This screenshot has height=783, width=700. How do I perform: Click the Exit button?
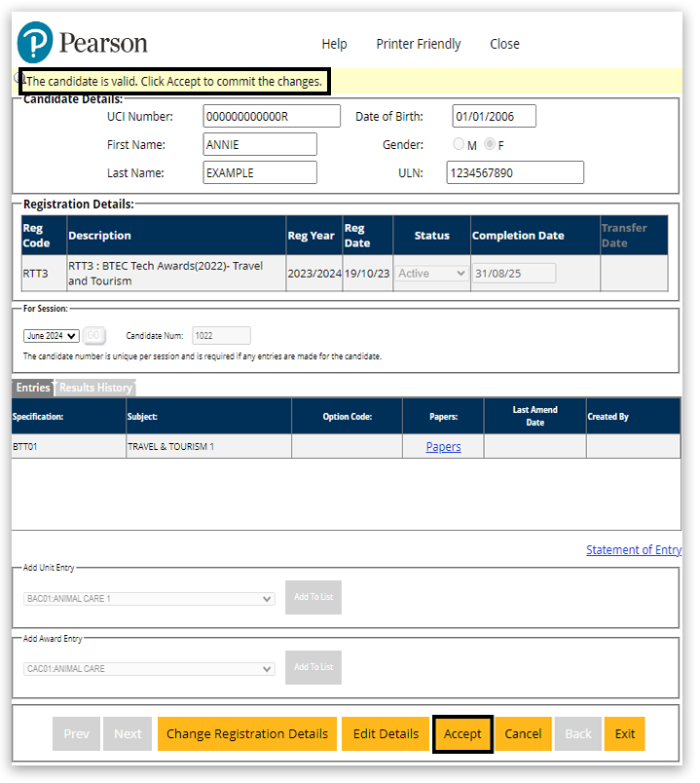tap(624, 734)
